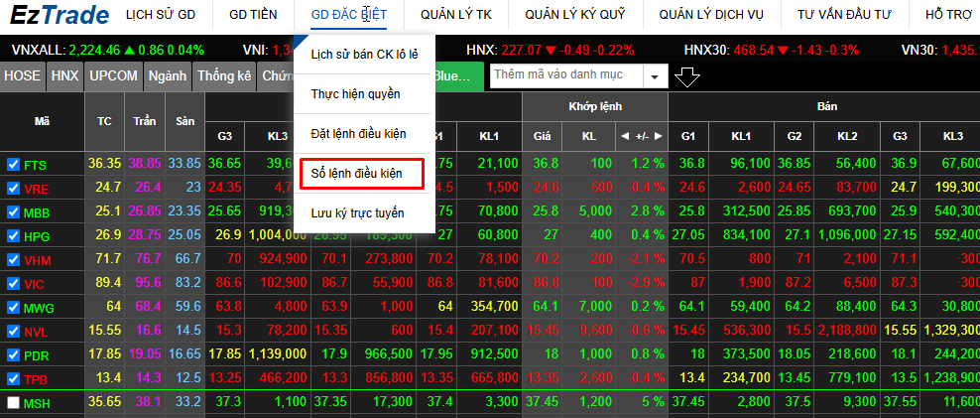Select Thực hiện quyền menu entry
This screenshot has width=980, height=418.
point(364,94)
